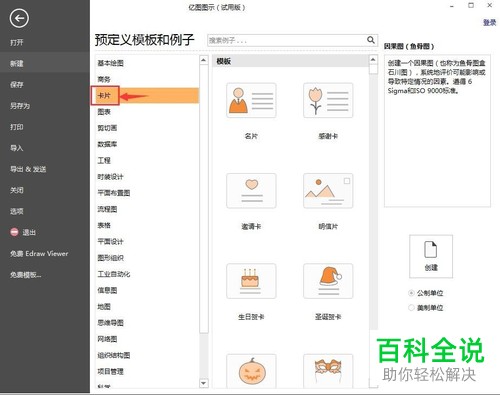Select the 网络图 category
This screenshot has width=500, height=395.
point(107,339)
